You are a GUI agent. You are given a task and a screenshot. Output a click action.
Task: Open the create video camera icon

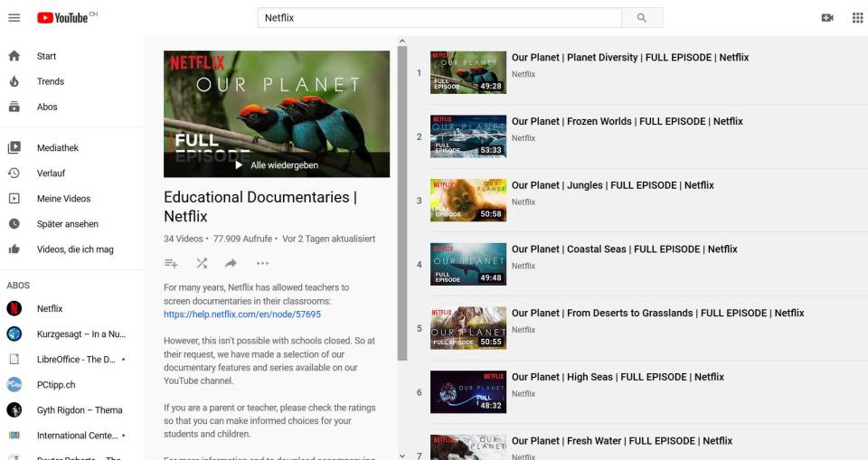(827, 18)
